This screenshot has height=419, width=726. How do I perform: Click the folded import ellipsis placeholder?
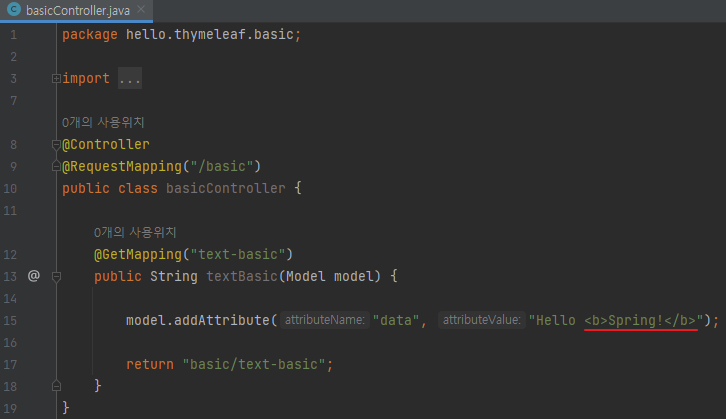click(130, 78)
